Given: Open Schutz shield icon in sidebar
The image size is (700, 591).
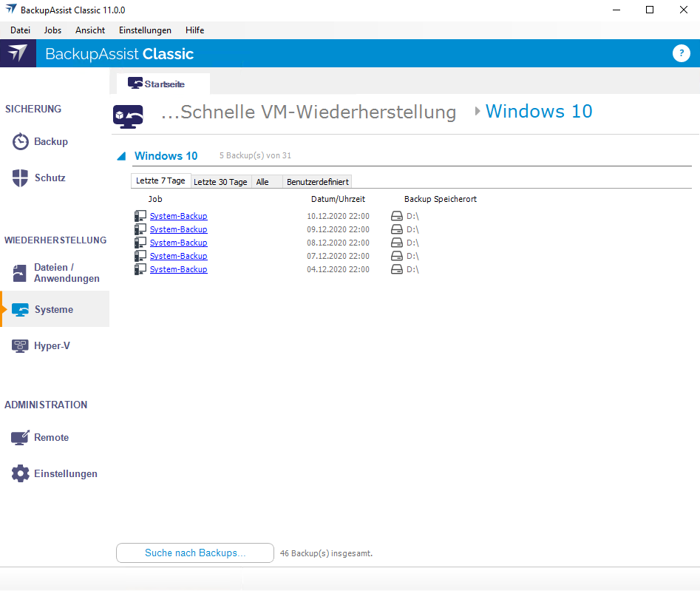Looking at the screenshot, I should coord(21,178).
